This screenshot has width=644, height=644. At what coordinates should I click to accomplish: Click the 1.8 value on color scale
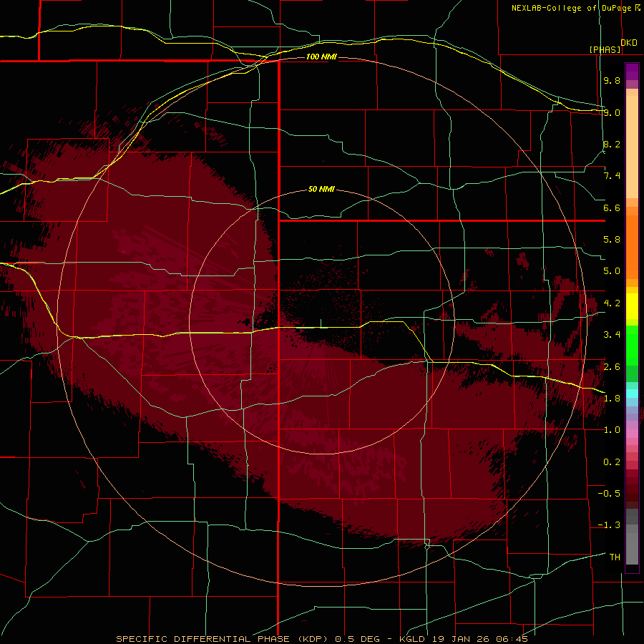click(612, 399)
